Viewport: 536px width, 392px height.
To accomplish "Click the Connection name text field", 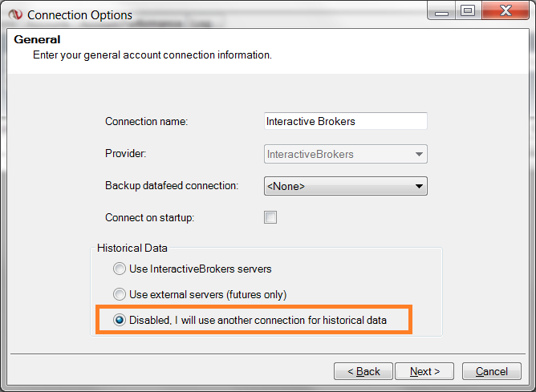I will pyautogui.click(x=345, y=121).
